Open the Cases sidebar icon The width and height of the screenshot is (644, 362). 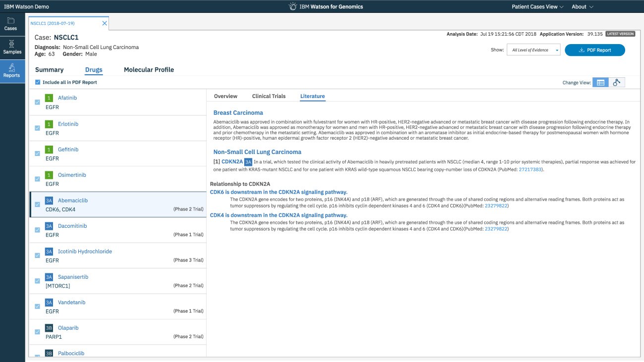click(11, 21)
